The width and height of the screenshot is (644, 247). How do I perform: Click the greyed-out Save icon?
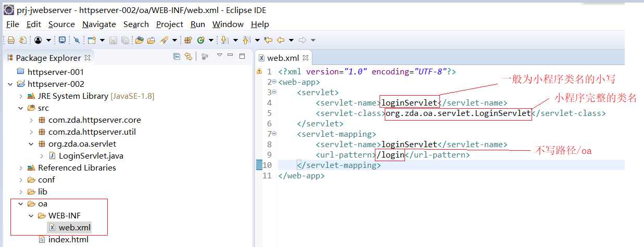pyautogui.click(x=113, y=40)
